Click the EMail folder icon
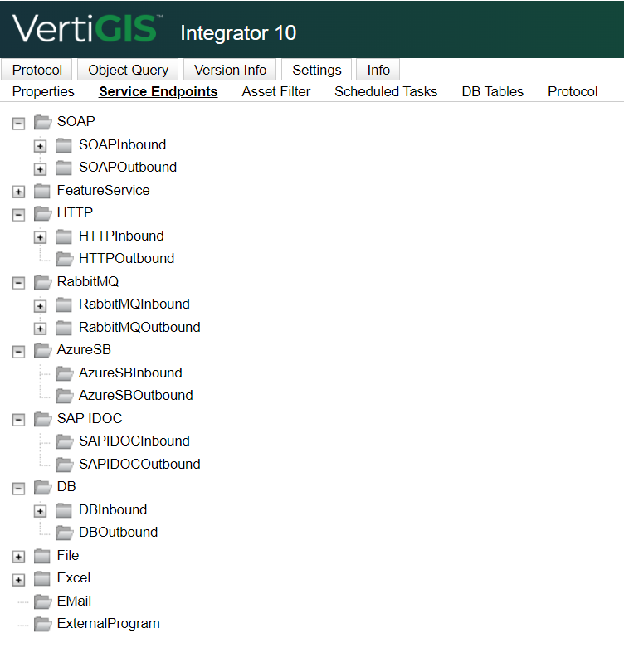The height and width of the screenshot is (672, 624). pos(43,601)
